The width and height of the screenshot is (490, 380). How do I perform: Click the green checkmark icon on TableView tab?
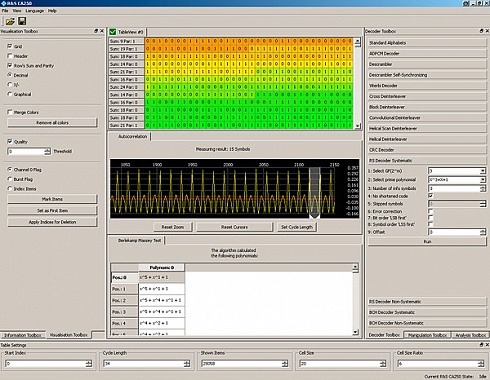(x=113, y=32)
